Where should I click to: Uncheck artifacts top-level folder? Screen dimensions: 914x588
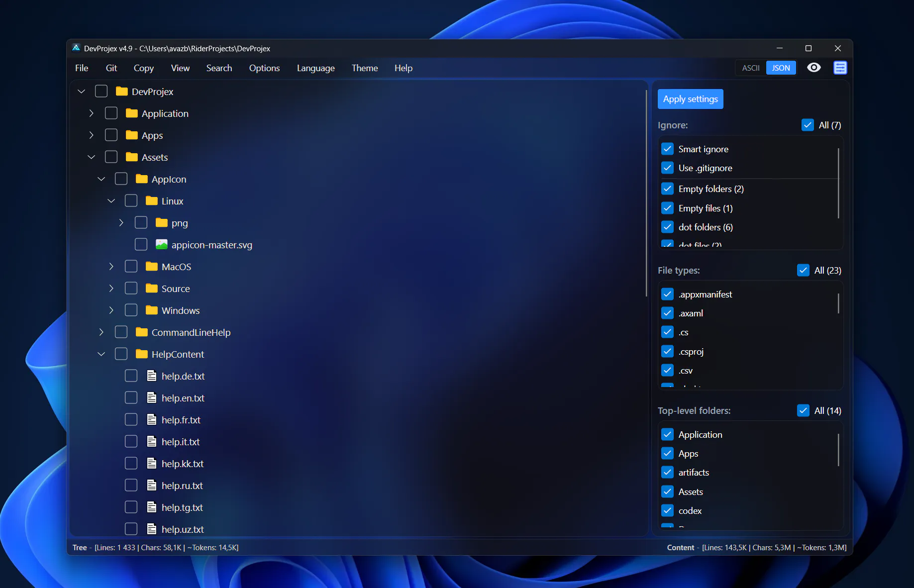tap(667, 472)
